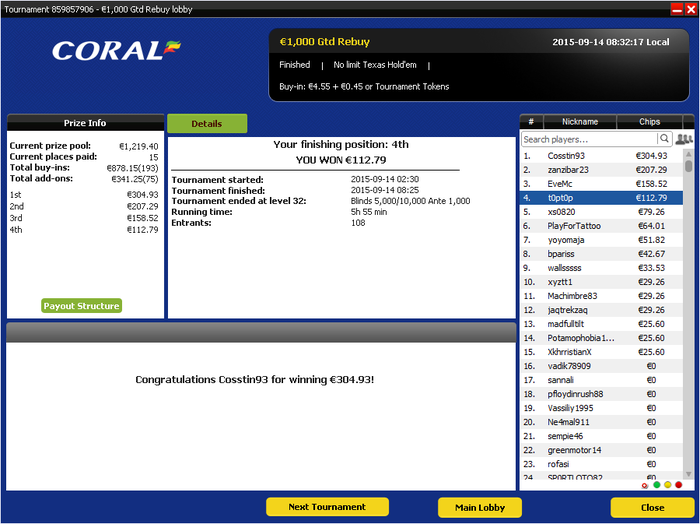Return to the Main Lobby
This screenshot has height=524, width=700.
point(480,507)
